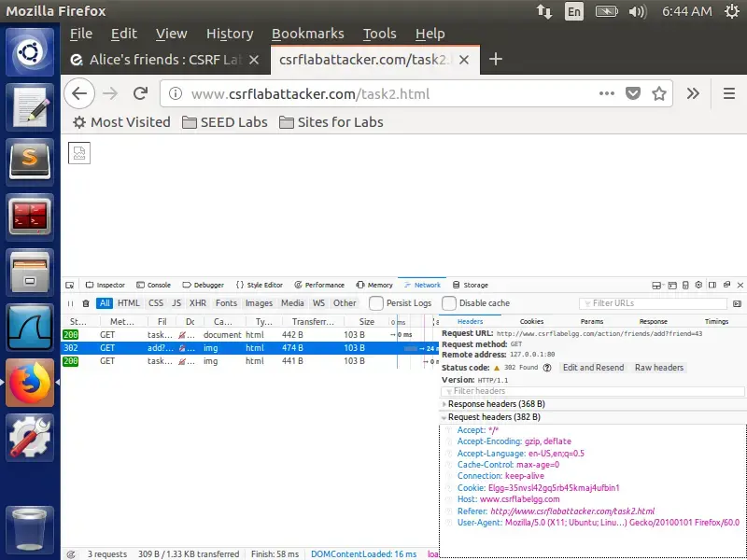Toggle the All request filter
This screenshot has width=747, height=560.
[x=105, y=303]
